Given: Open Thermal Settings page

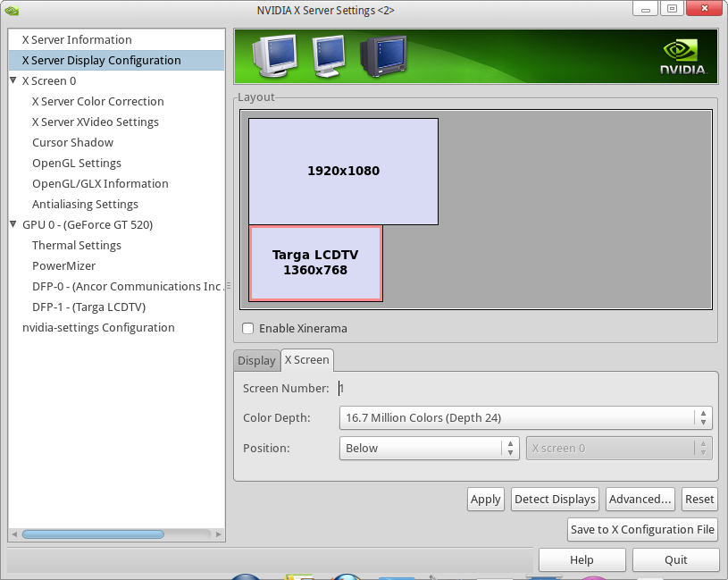Looking at the screenshot, I should 77,245.
